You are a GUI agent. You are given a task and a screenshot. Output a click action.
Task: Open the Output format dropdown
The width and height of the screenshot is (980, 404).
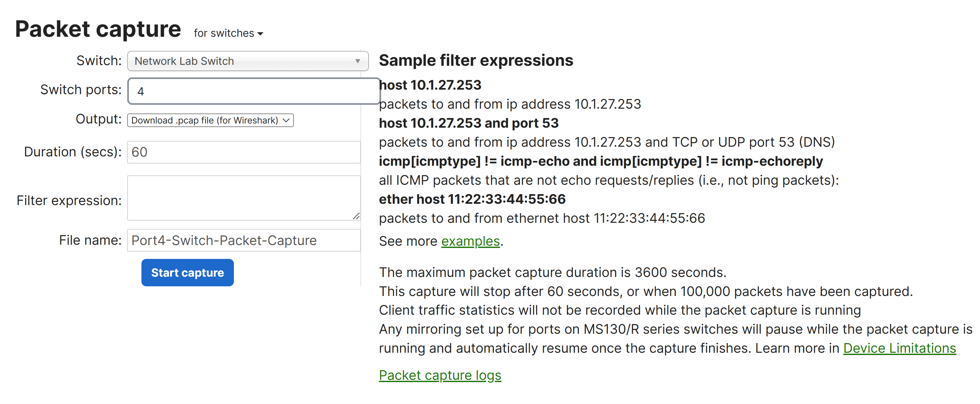click(210, 120)
